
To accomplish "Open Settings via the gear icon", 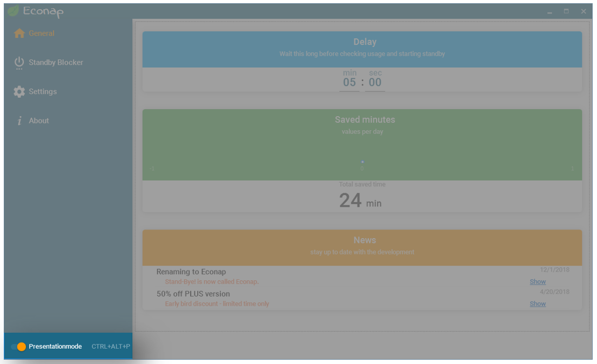I will pyautogui.click(x=19, y=92).
